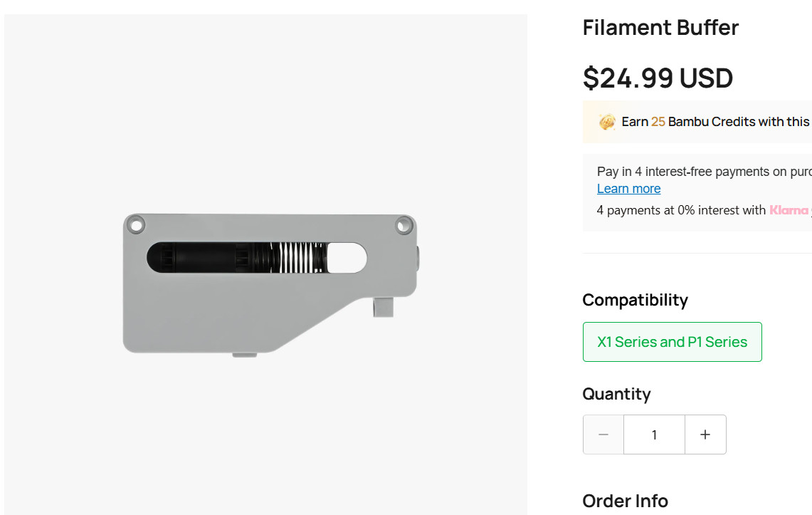
Task: Click the pink Klarna logo
Action: click(x=789, y=210)
